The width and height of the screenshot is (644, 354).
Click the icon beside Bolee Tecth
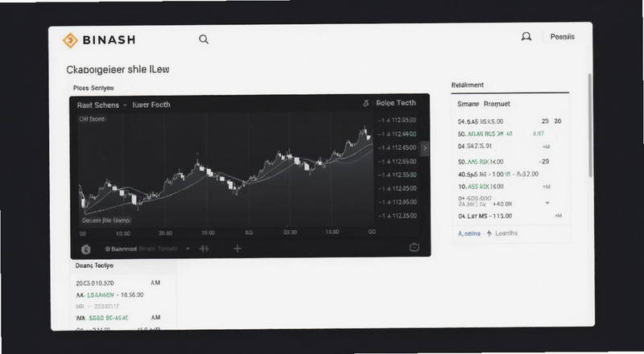pos(366,104)
